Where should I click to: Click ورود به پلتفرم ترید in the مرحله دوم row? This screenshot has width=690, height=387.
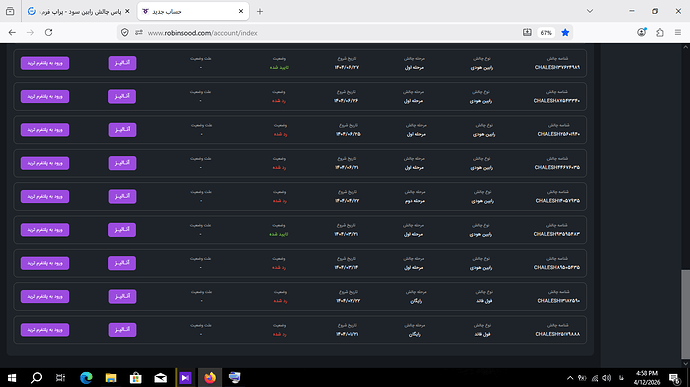[x=45, y=196]
